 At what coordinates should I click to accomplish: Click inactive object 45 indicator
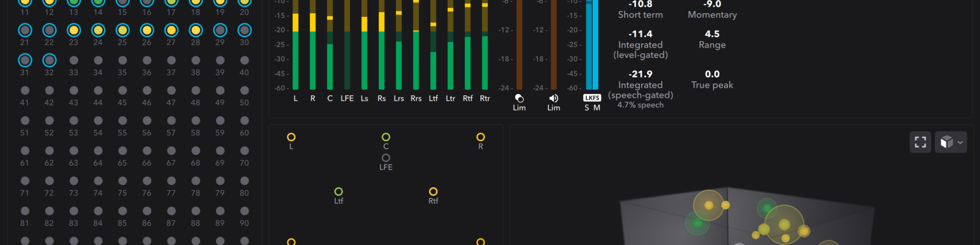click(122, 91)
